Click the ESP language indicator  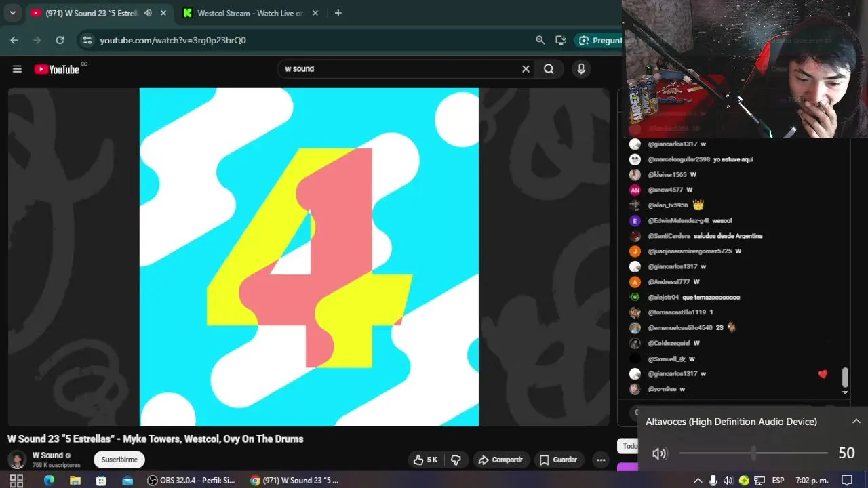[778, 481]
